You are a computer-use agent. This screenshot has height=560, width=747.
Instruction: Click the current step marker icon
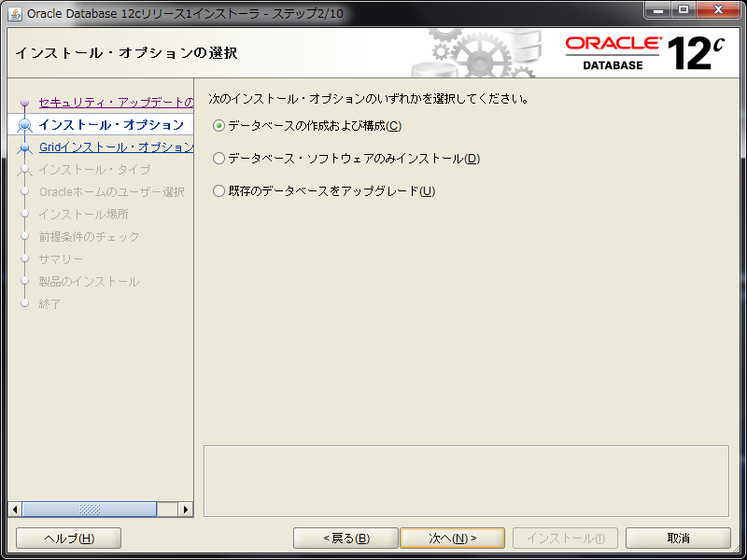pyautogui.click(x=25, y=125)
